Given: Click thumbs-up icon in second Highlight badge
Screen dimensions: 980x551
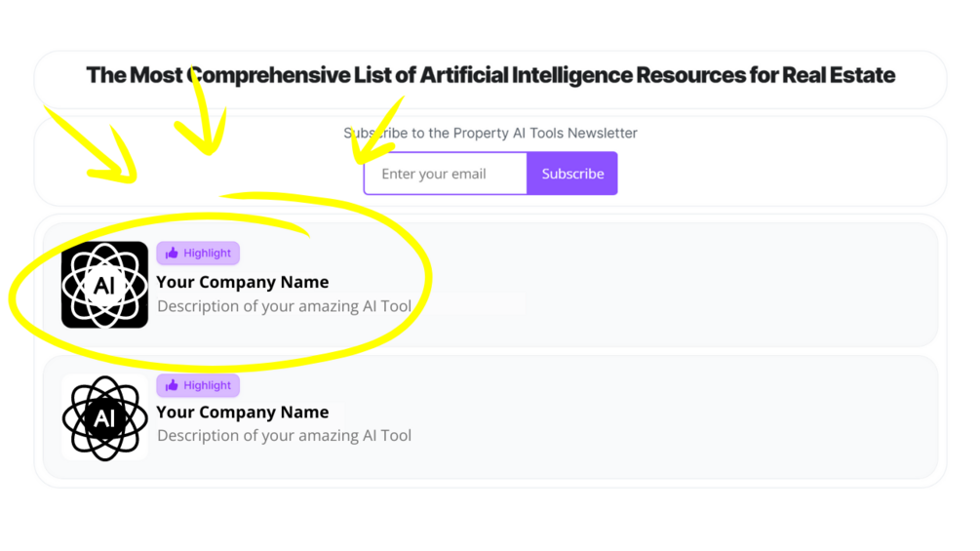Looking at the screenshot, I should point(173,385).
